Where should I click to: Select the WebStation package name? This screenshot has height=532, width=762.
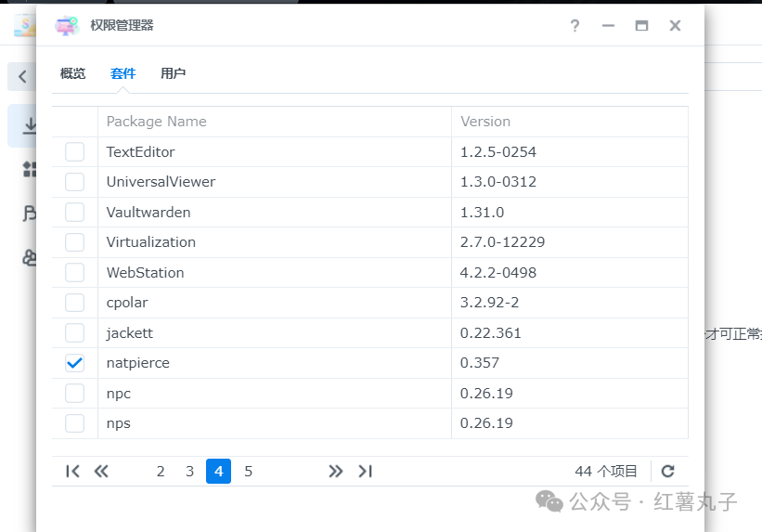tap(146, 272)
